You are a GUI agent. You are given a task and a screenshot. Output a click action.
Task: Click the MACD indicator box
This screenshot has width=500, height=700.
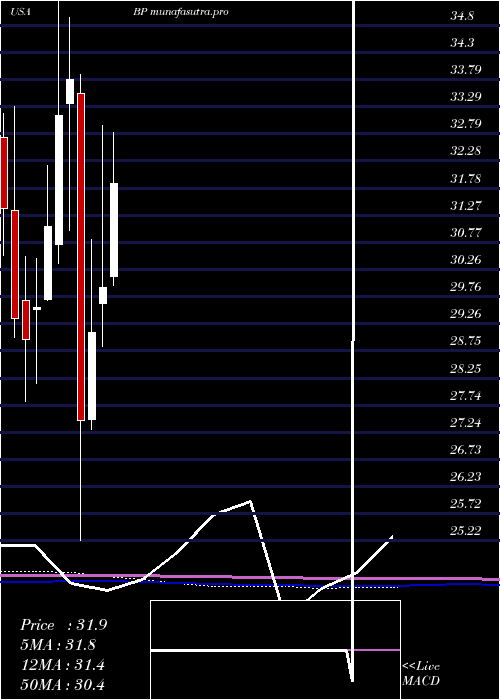(275, 650)
